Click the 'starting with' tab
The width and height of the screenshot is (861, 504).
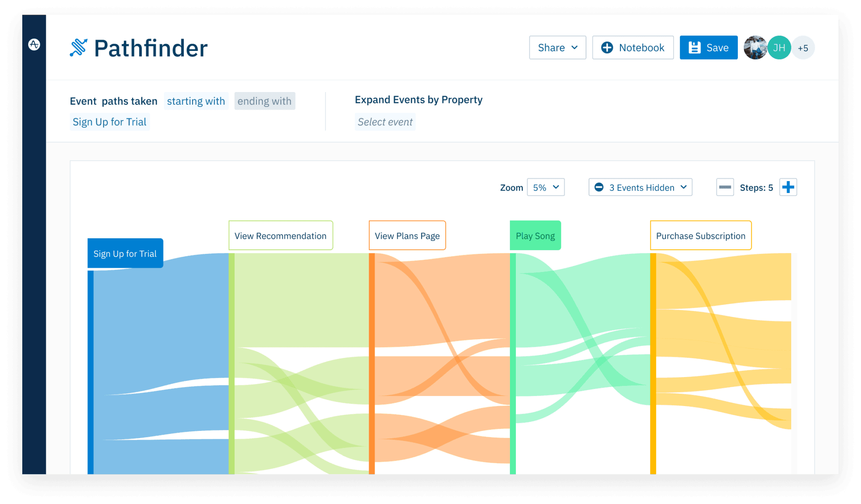(196, 101)
